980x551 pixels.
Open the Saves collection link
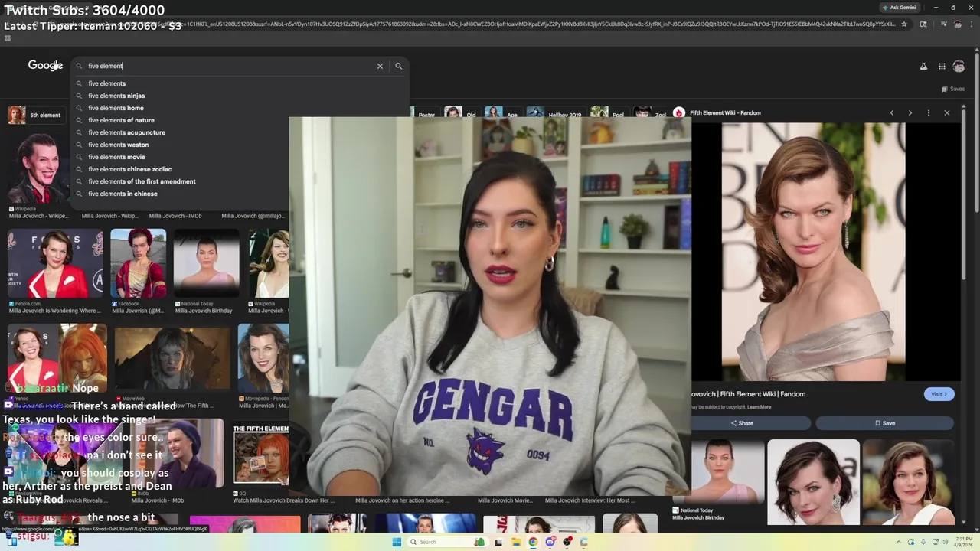[x=953, y=89]
